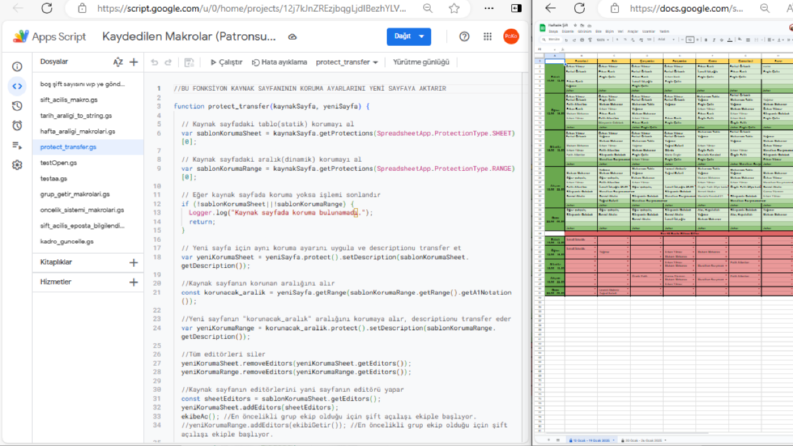Open fill color picker in Sheets toolbar
This screenshot has width=793, height=446.
(x=740, y=39)
